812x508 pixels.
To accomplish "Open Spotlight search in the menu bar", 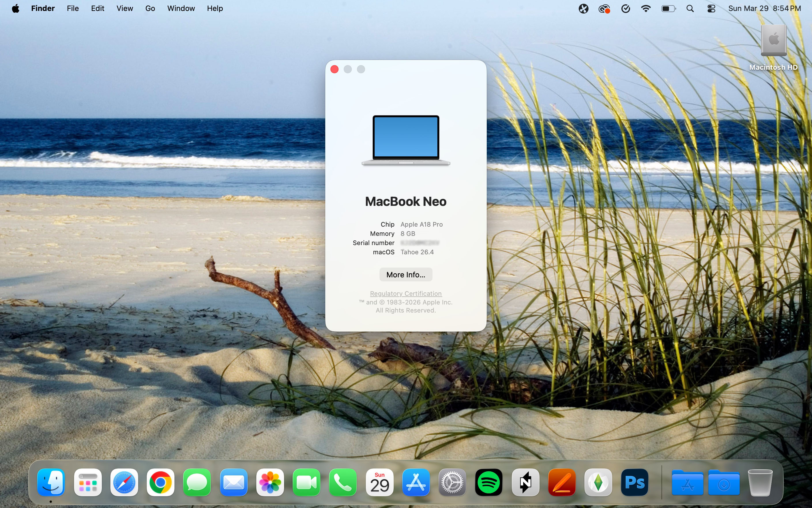I will 690,8.
